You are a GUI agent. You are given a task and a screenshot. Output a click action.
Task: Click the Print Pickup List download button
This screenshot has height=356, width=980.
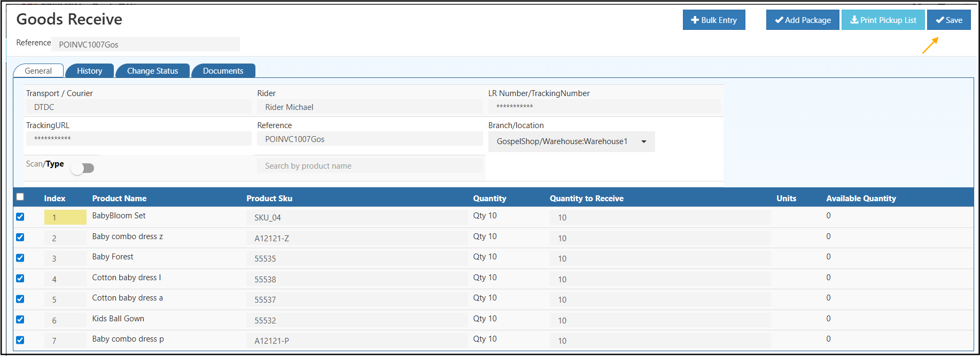[883, 20]
